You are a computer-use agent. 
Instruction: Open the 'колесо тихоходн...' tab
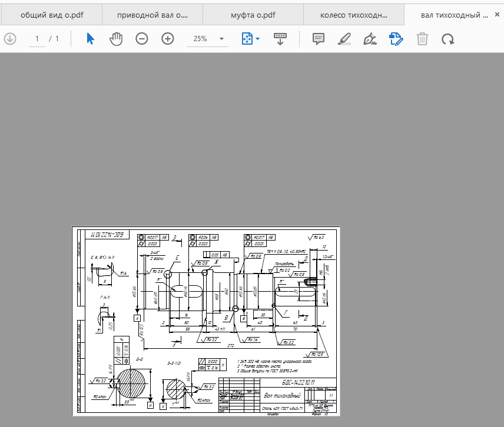coord(354,15)
